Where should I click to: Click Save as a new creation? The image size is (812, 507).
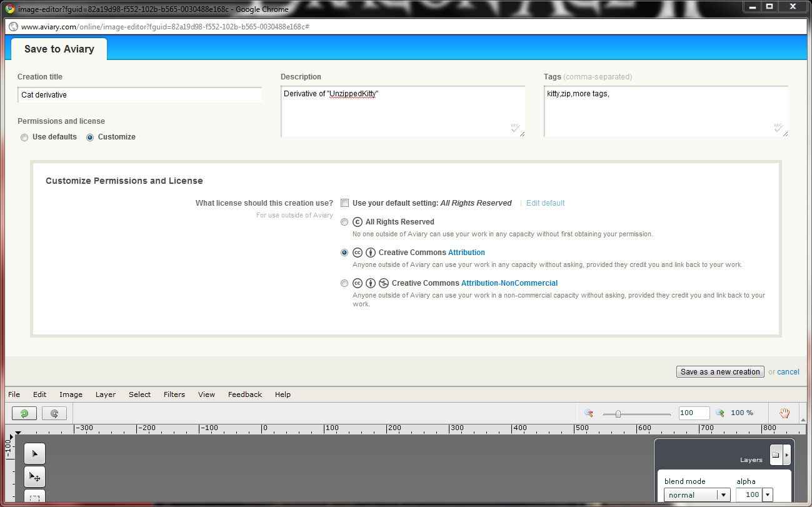coord(720,372)
